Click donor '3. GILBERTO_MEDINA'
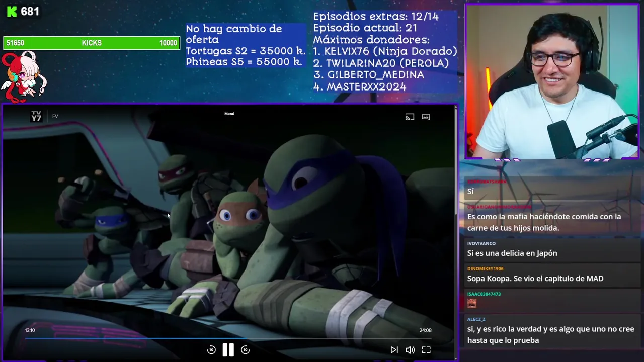This screenshot has height=362, width=644. click(369, 74)
